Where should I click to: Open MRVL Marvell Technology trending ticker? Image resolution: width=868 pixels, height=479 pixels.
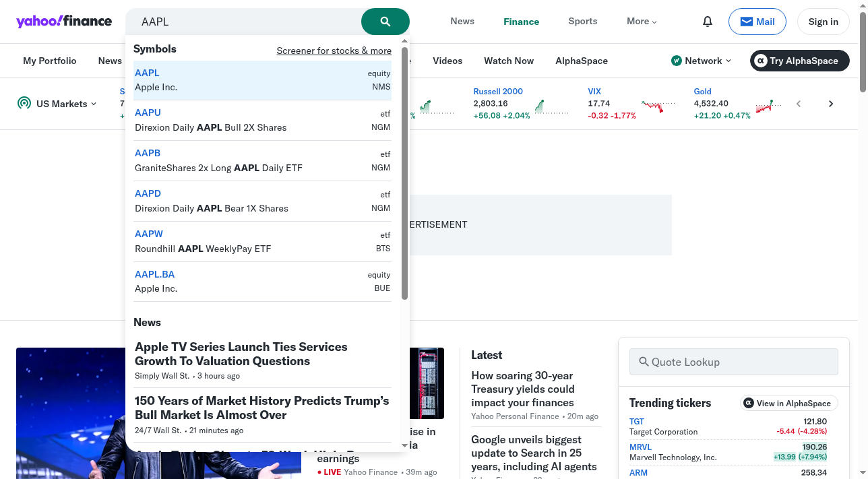[728, 452]
